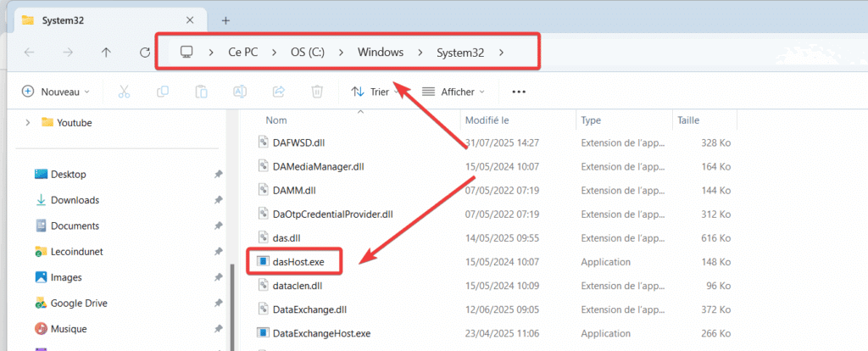Click Windows in address bar

pyautogui.click(x=381, y=53)
